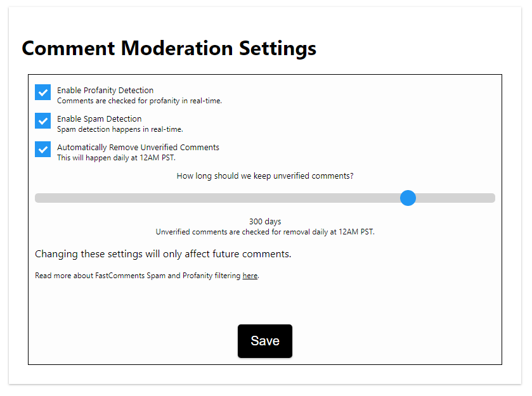
Task: Disable Automatically Remove Unverified Comments checkbox
Action: (x=42, y=150)
